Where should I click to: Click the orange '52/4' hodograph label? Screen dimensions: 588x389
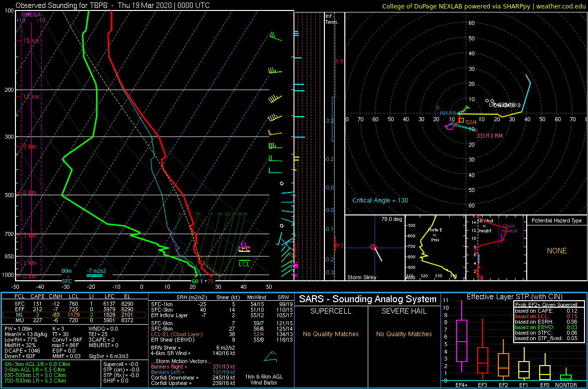(471, 122)
